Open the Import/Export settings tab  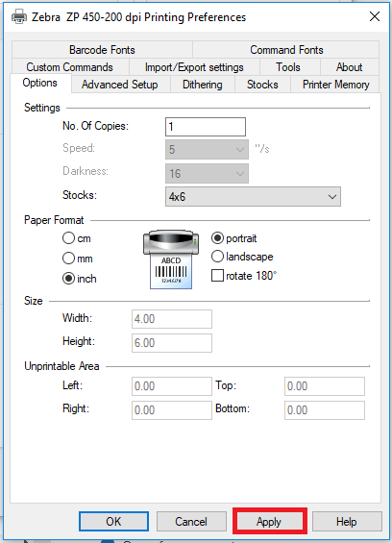click(194, 67)
